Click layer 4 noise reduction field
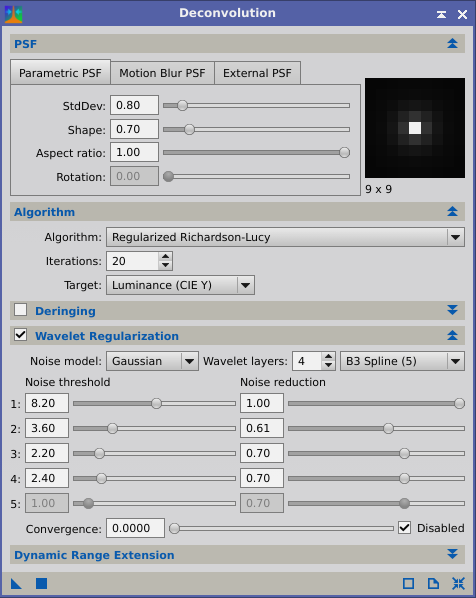This screenshot has width=476, height=598. point(262,478)
